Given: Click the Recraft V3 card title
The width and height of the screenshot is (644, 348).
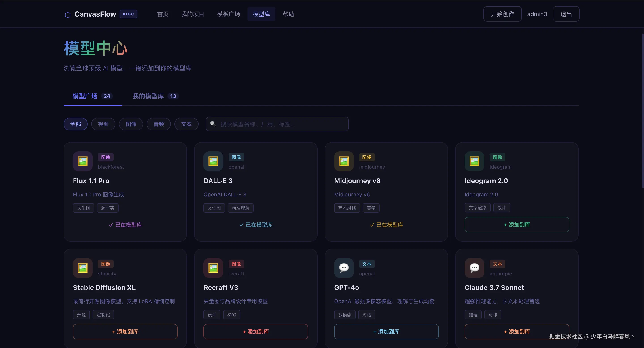Looking at the screenshot, I should pos(221,288).
